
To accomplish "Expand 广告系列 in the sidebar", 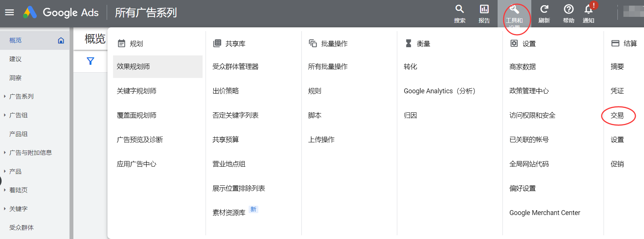I will 5,96.
